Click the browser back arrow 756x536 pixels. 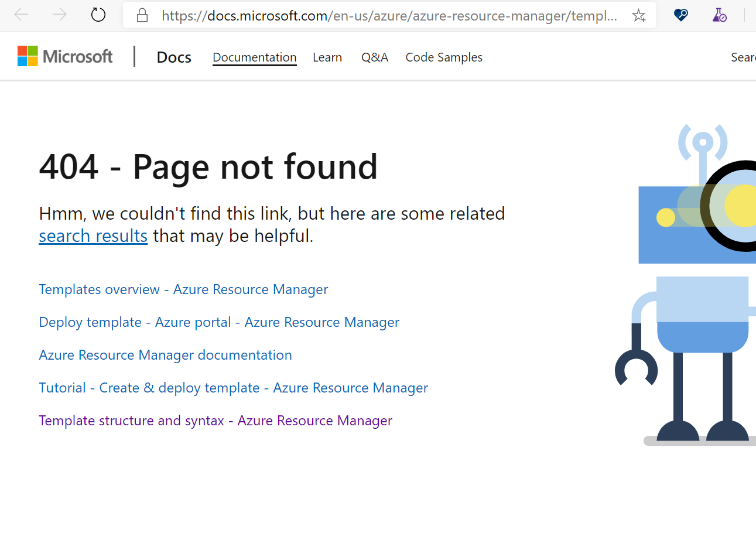pos(21,15)
